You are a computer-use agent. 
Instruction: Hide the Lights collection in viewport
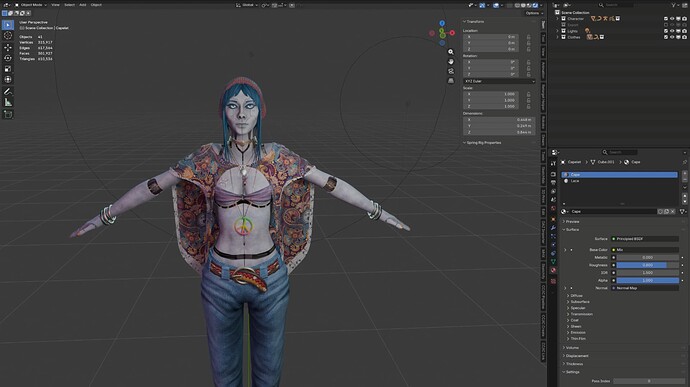pyautogui.click(x=672, y=31)
